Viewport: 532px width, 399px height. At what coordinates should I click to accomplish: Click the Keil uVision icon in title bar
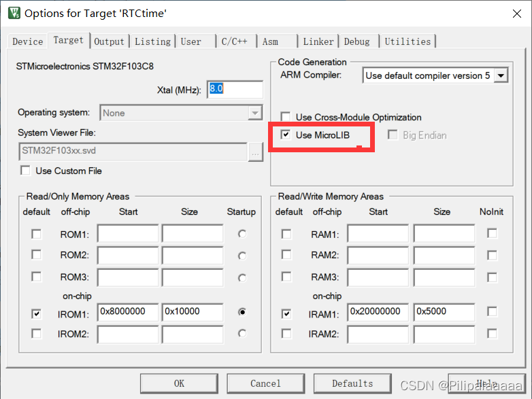coord(14,13)
